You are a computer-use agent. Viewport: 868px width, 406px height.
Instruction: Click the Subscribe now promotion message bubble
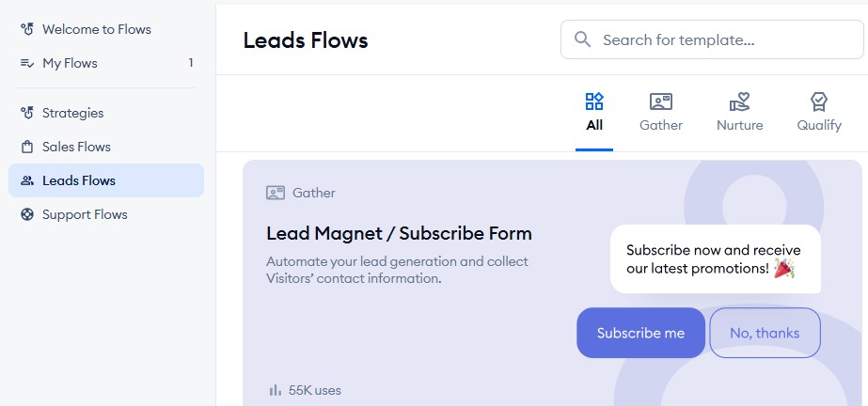(715, 259)
